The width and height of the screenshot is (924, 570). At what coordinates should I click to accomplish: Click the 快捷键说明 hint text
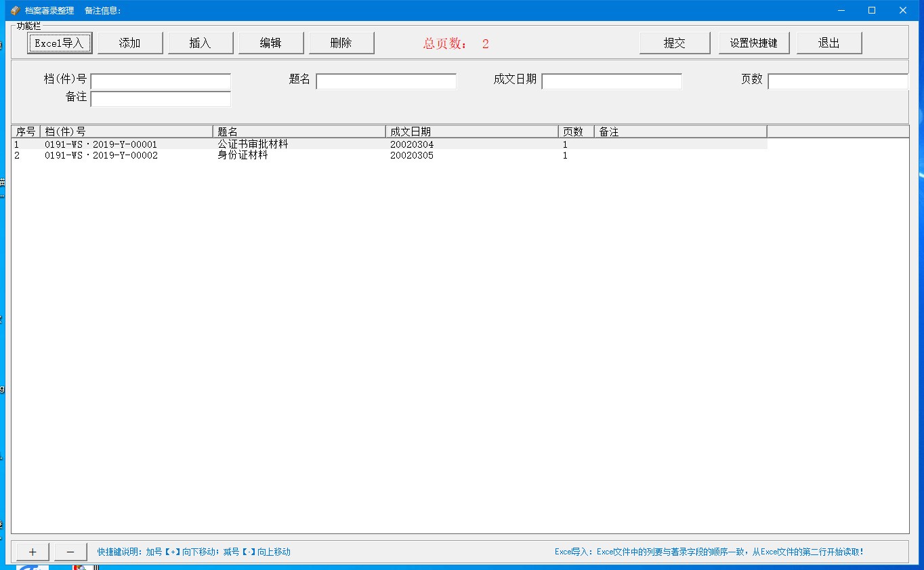coord(194,552)
